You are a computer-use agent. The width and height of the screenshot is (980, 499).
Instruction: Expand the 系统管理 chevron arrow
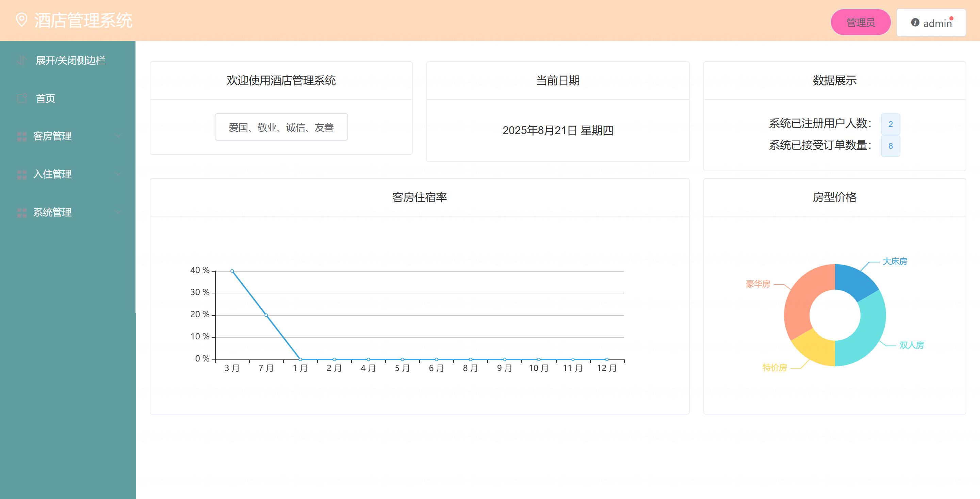pyautogui.click(x=118, y=212)
